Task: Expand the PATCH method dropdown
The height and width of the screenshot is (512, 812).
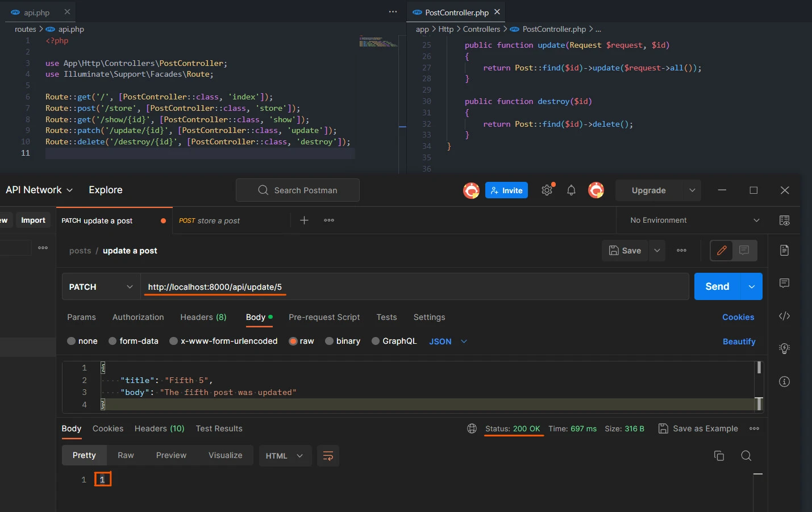Action: tap(101, 287)
